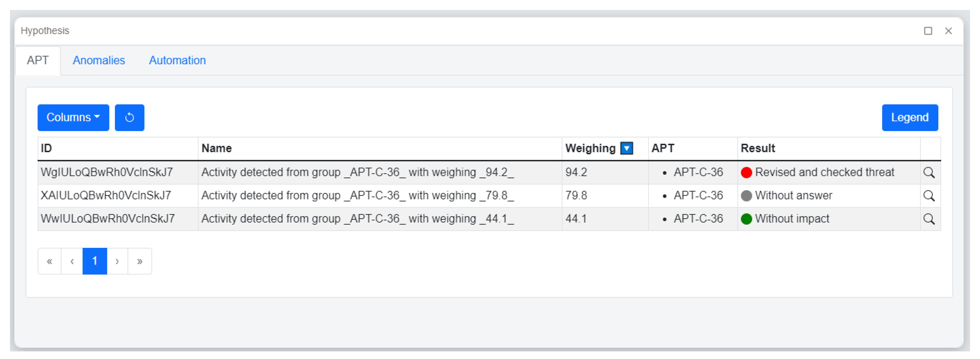Switch to the Anomalies tab
The height and width of the screenshot is (359, 980).
coord(98,60)
